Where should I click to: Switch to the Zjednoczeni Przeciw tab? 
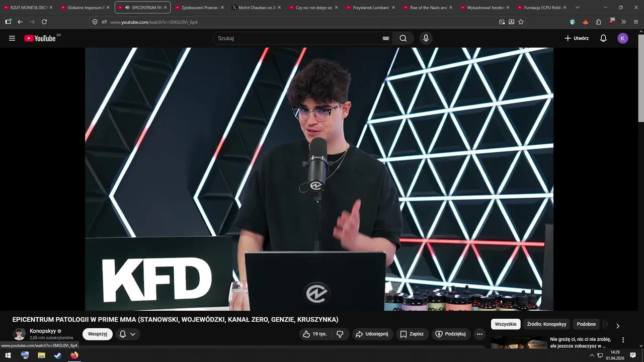(x=200, y=8)
